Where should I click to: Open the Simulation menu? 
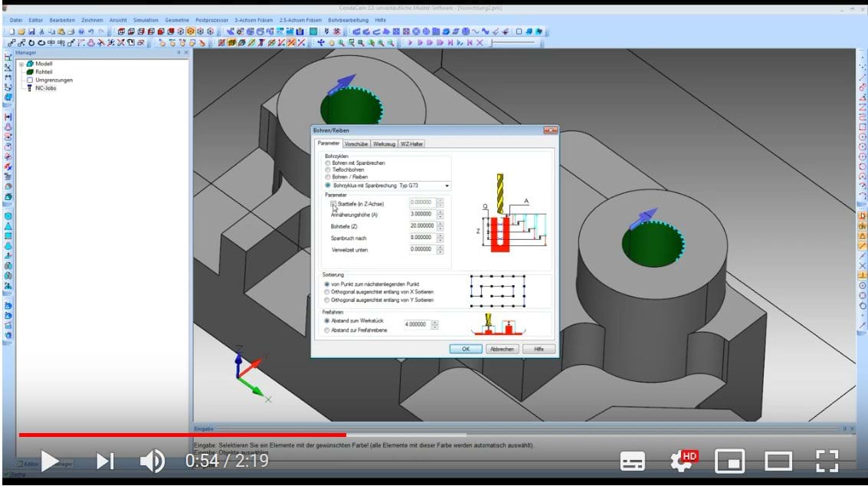pyautogui.click(x=146, y=20)
